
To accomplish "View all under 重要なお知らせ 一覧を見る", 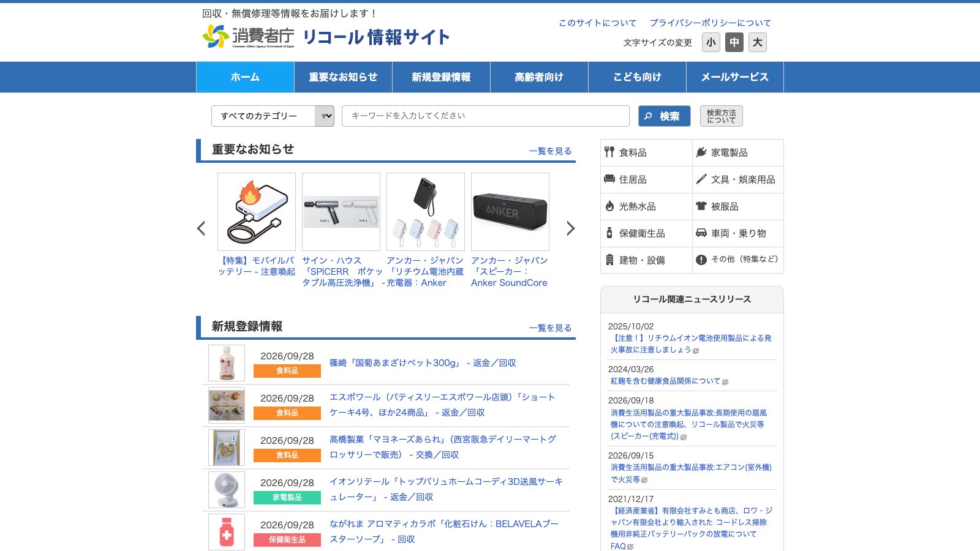I will [550, 151].
